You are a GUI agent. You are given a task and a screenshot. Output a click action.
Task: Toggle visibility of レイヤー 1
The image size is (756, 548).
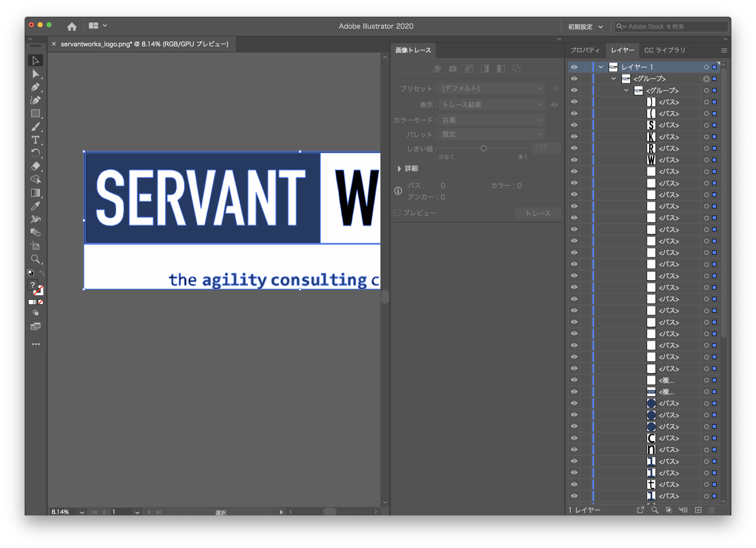574,67
